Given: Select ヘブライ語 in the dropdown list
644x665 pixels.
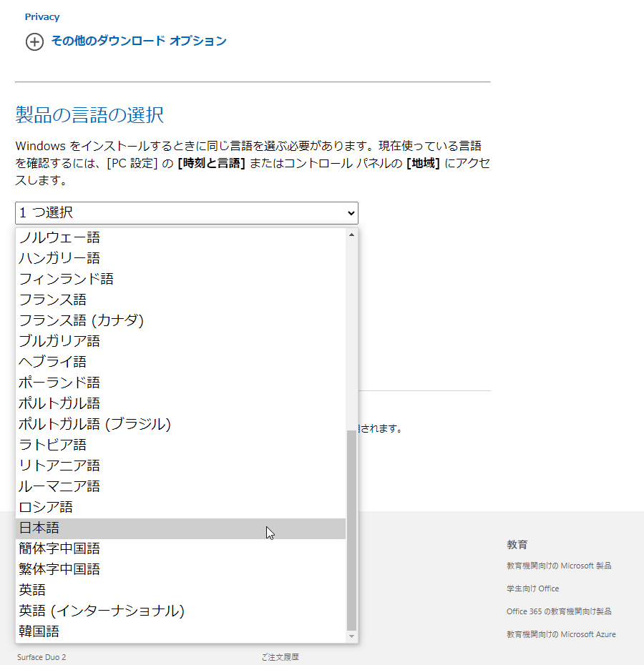Looking at the screenshot, I should [180, 363].
